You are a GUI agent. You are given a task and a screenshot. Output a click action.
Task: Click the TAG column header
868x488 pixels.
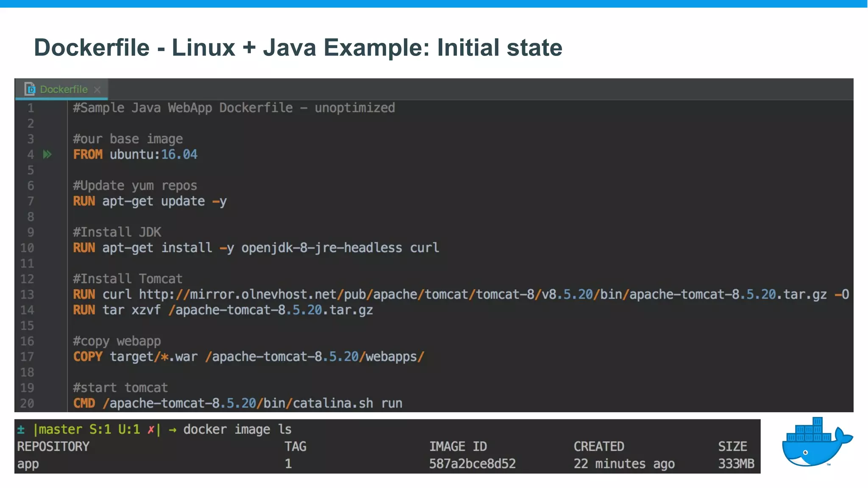[x=295, y=446]
